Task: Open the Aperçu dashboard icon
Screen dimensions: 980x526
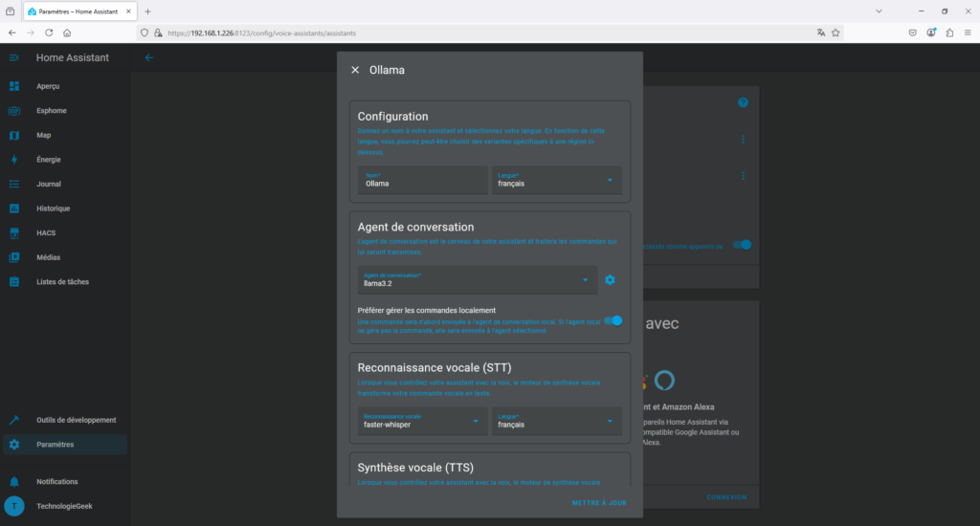Action: tap(14, 86)
